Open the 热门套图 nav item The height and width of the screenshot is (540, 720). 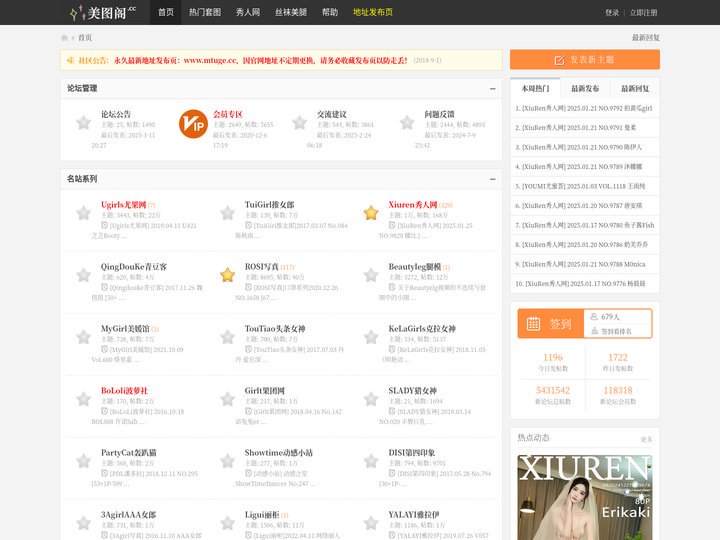[x=205, y=12]
